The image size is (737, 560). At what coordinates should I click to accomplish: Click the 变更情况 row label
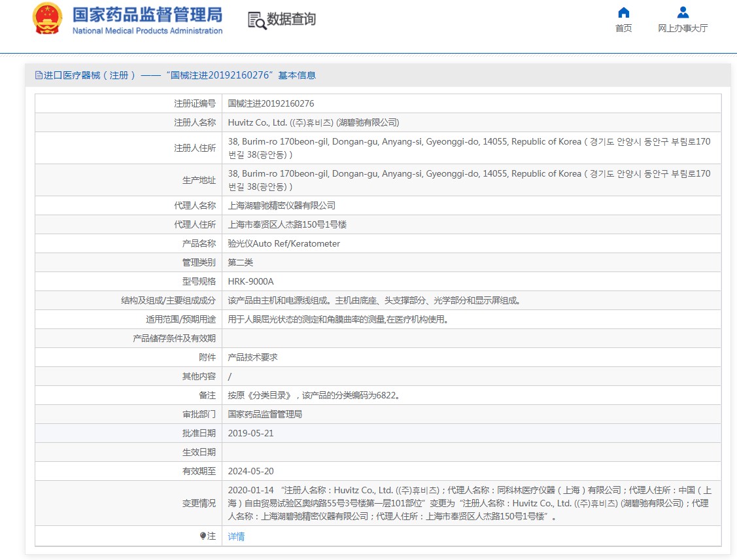[x=199, y=503]
